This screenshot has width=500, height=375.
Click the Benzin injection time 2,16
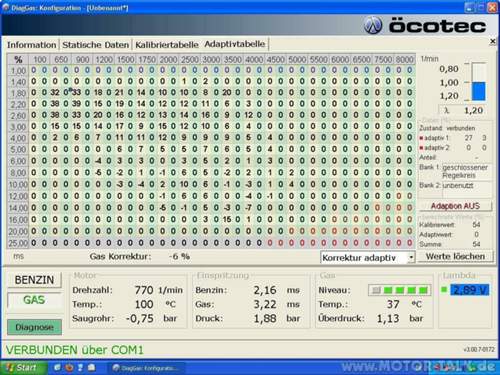(x=265, y=290)
